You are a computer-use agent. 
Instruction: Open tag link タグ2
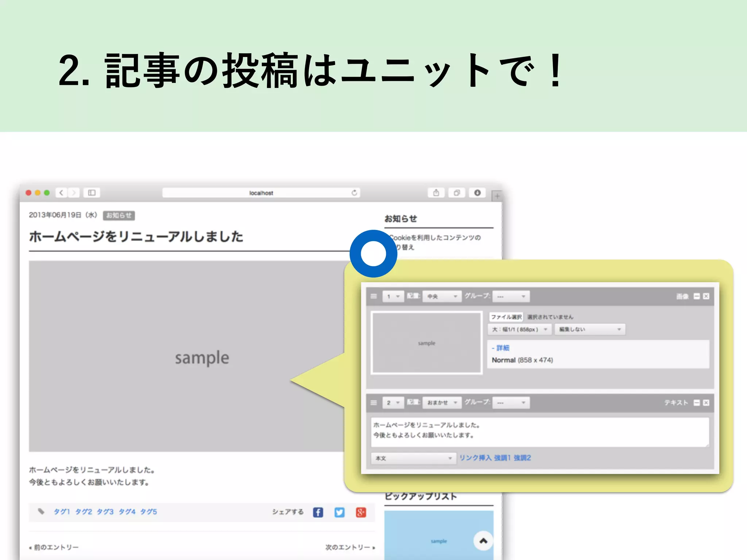click(84, 512)
